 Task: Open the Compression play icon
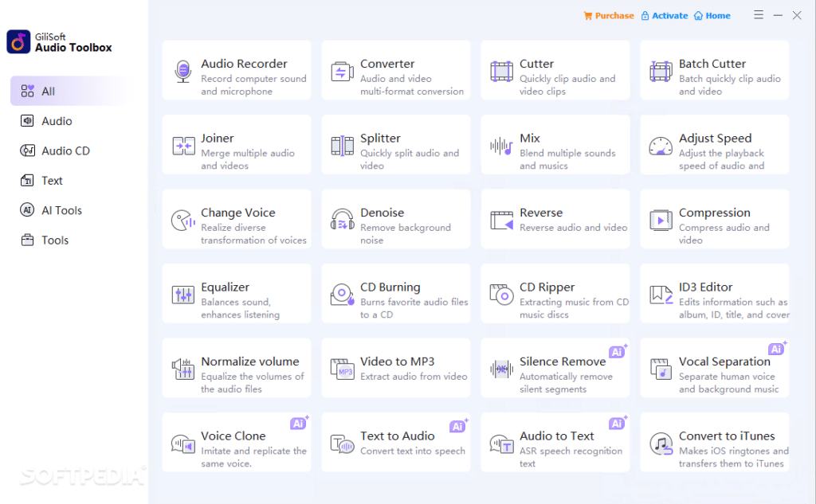[x=661, y=220]
